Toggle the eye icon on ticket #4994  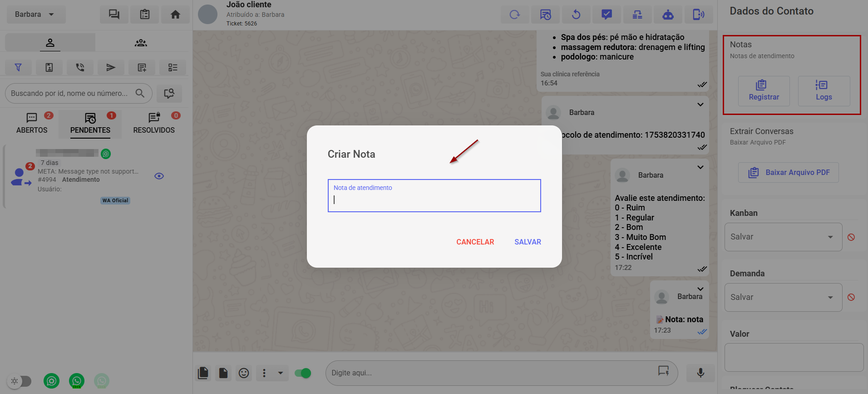159,176
